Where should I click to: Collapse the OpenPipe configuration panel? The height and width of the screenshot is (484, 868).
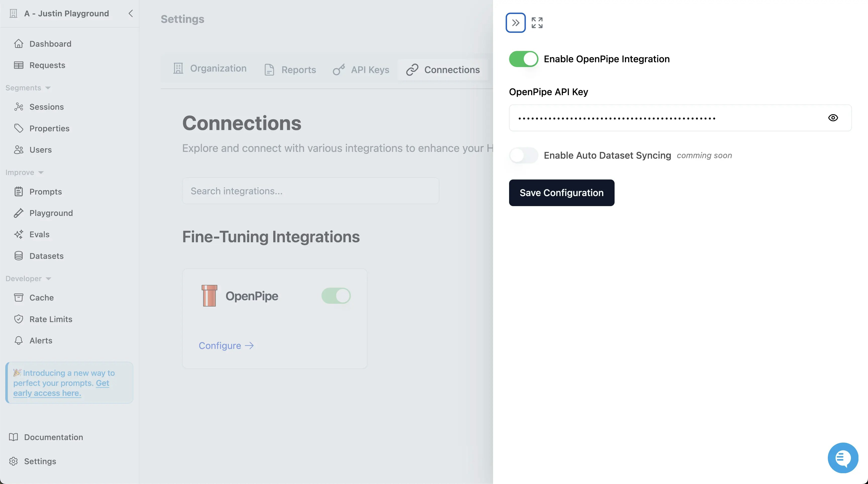(515, 22)
